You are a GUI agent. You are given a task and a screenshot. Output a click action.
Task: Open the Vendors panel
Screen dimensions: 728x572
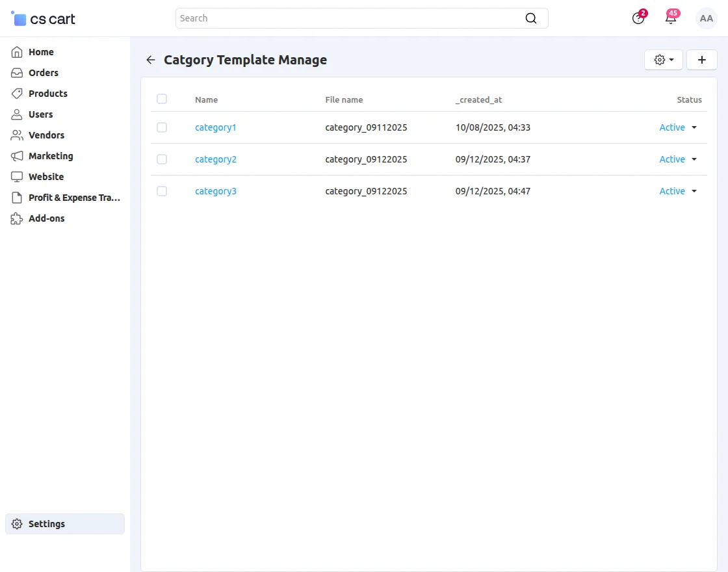point(45,135)
